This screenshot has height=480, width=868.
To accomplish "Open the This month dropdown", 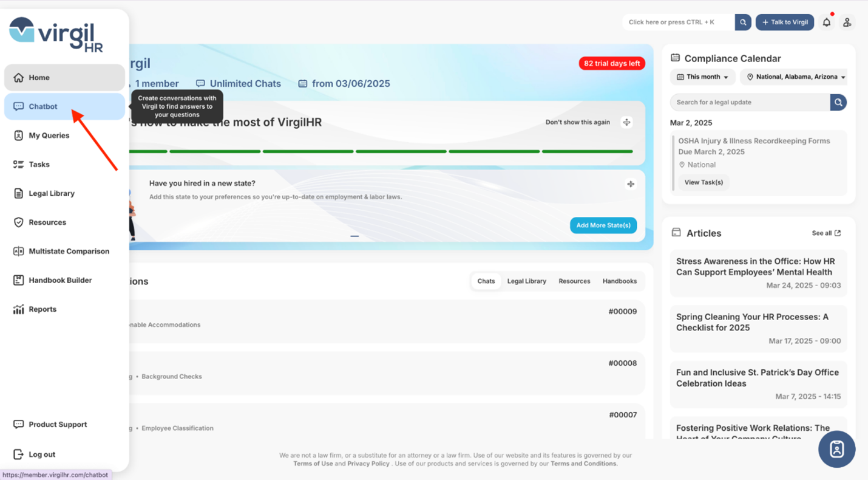I will point(703,77).
